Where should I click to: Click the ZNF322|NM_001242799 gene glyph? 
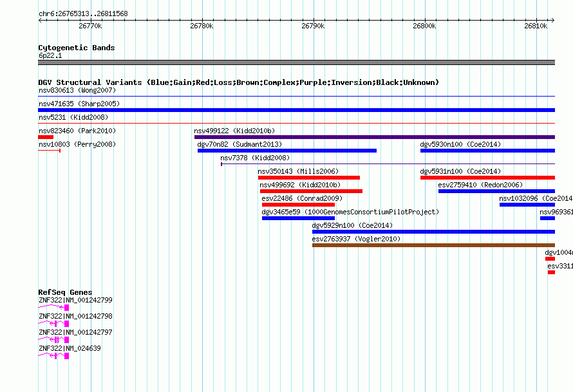point(53,308)
